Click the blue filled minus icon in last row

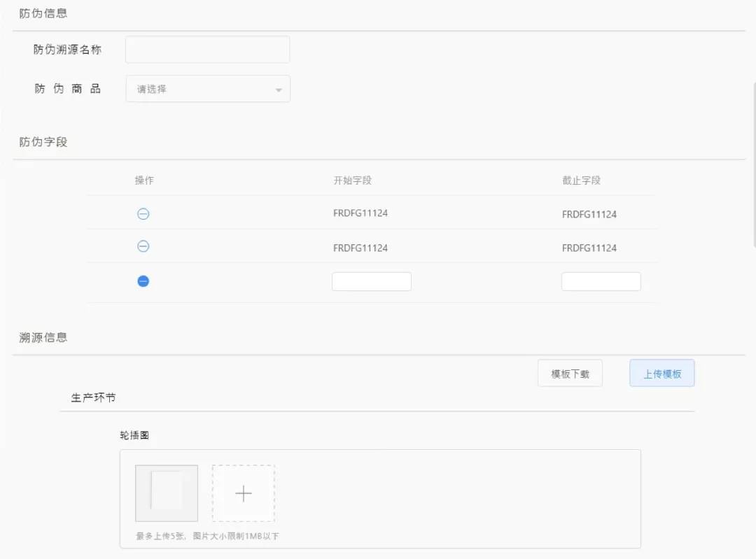tap(143, 281)
